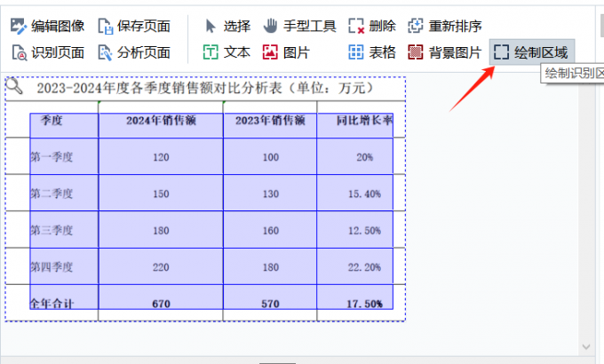Choose the Picture (图片) area type
The height and width of the screenshot is (364, 604).
(286, 52)
